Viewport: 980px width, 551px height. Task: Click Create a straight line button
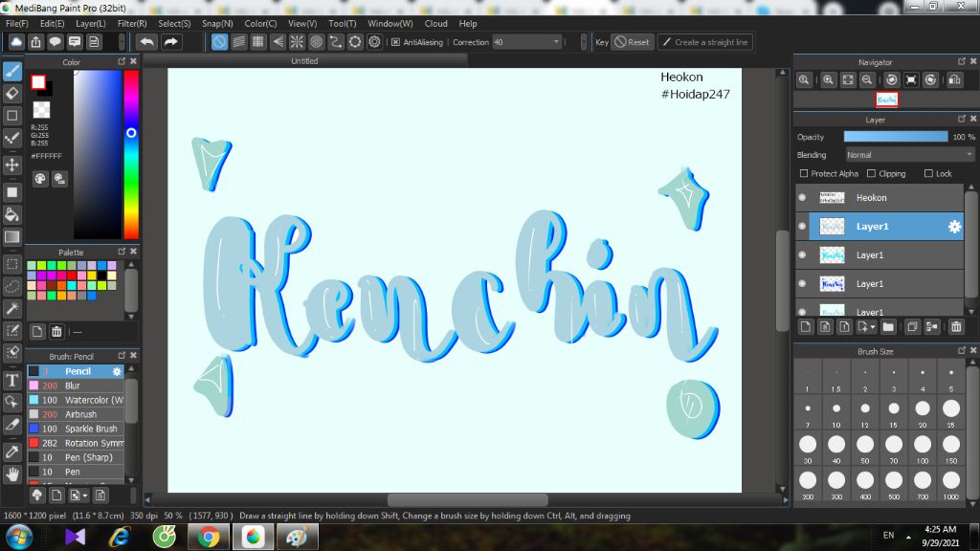point(704,42)
